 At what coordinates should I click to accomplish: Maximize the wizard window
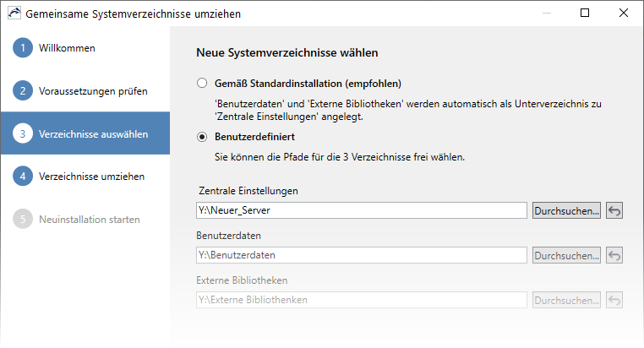585,14
